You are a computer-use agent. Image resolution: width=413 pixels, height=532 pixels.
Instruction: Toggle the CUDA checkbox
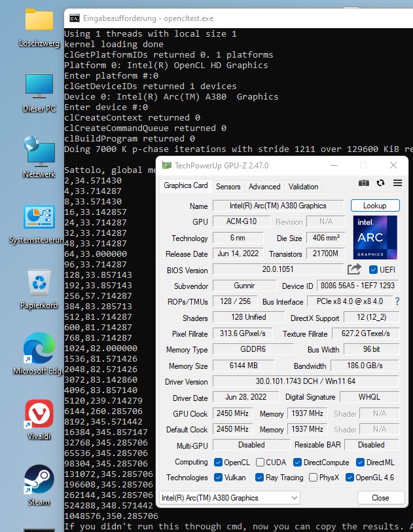click(x=260, y=463)
